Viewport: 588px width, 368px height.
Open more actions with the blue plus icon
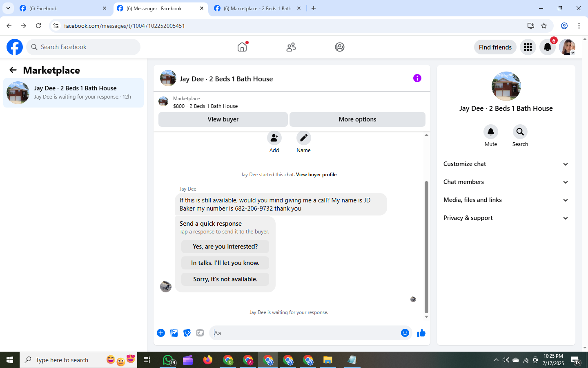click(x=161, y=333)
